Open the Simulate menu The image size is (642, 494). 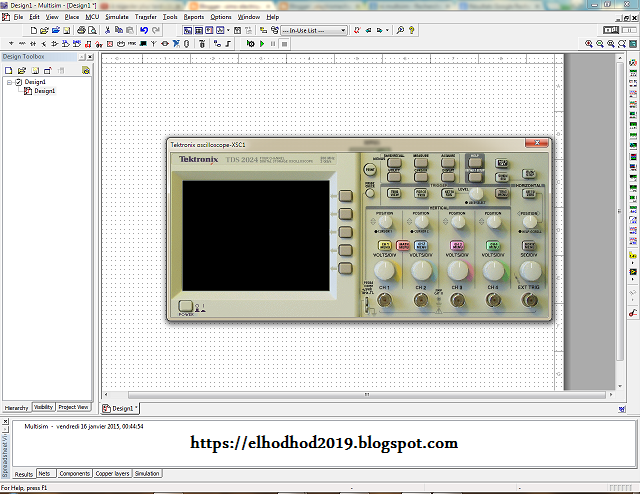tap(117, 17)
